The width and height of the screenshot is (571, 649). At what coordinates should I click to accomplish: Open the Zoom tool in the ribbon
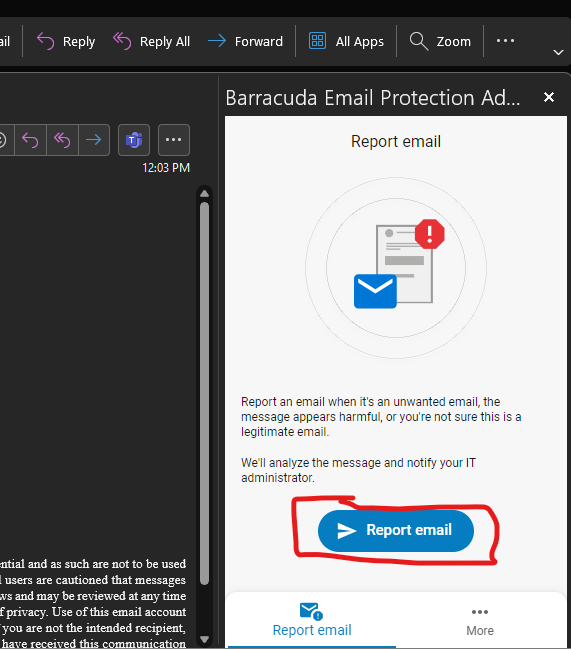(x=440, y=41)
